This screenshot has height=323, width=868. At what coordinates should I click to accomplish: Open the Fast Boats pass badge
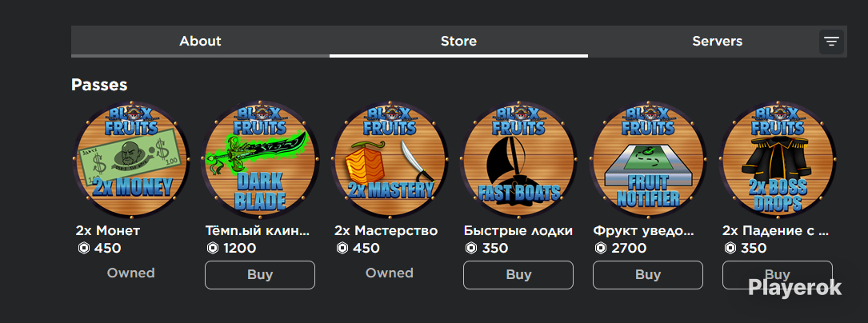(518, 159)
